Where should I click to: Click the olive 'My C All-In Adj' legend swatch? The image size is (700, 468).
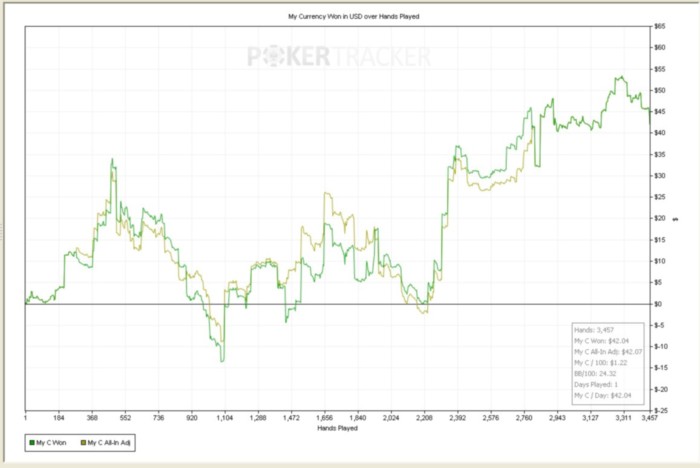83,443
